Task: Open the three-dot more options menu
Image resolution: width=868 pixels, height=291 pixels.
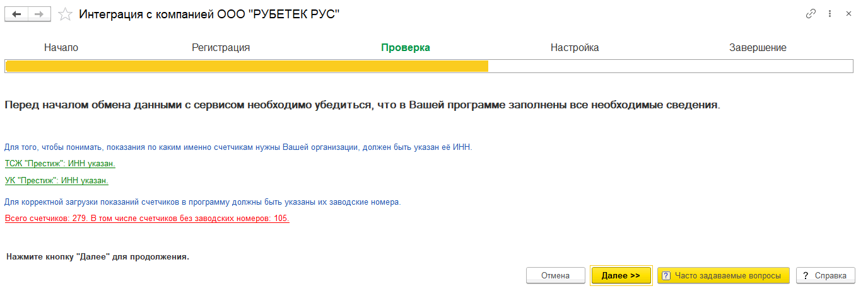Action: pos(830,14)
